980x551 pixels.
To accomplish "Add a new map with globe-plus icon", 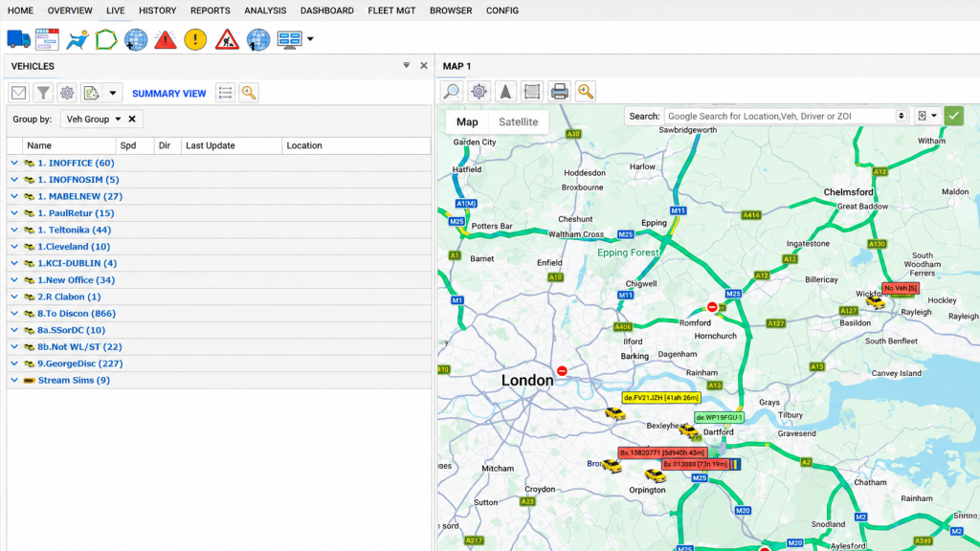I will point(136,39).
